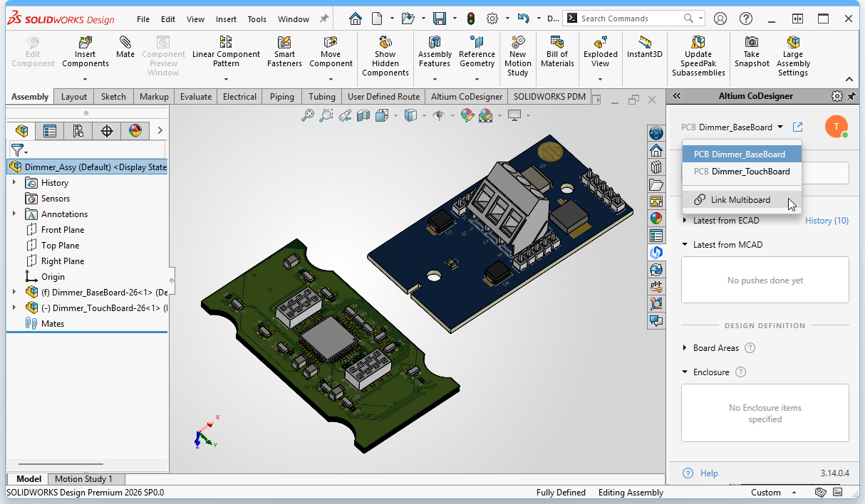
Task: Expand the Dimmer_BaseBoard component node
Action: (x=14, y=293)
